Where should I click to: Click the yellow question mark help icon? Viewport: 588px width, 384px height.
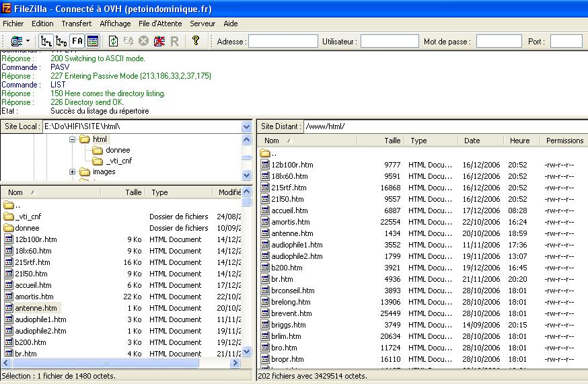(195, 40)
